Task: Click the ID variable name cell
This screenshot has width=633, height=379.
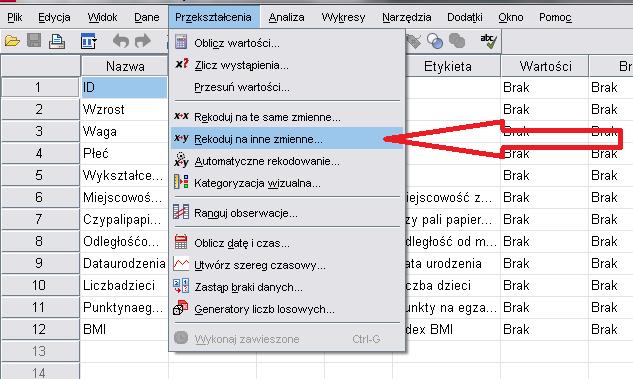Action: [124, 87]
